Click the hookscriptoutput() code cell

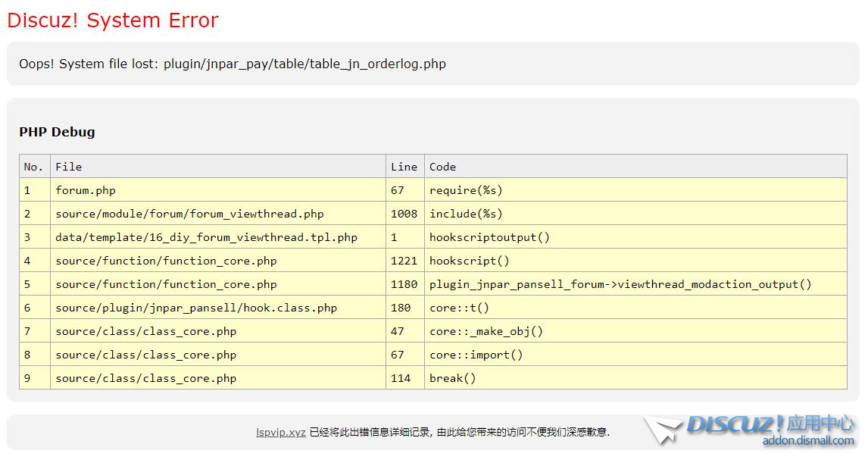tap(489, 237)
